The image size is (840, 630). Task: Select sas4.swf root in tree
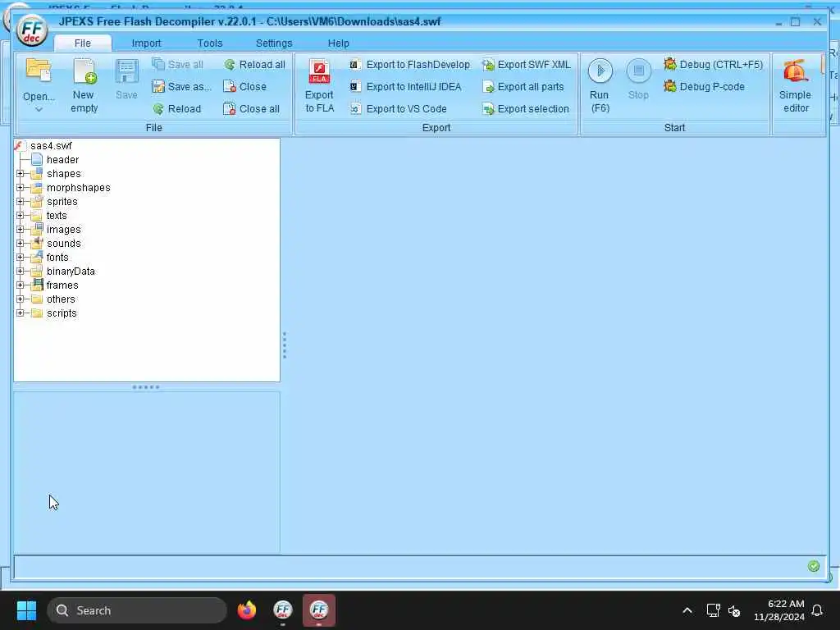click(51, 146)
